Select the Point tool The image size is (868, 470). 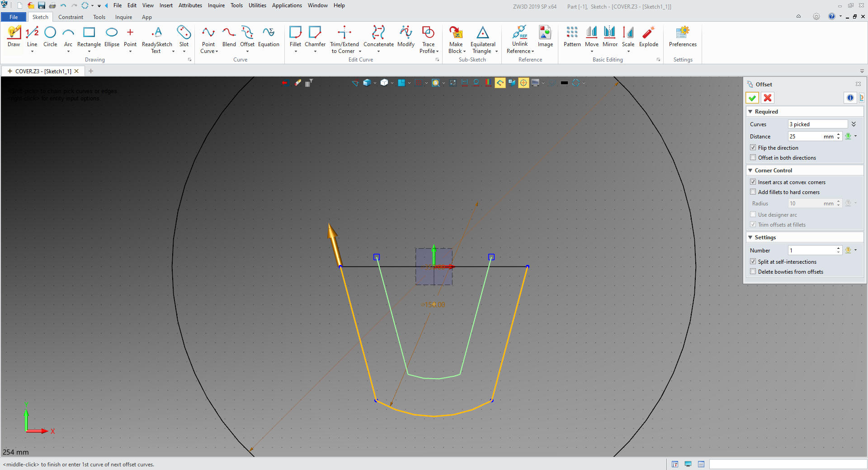tap(130, 37)
